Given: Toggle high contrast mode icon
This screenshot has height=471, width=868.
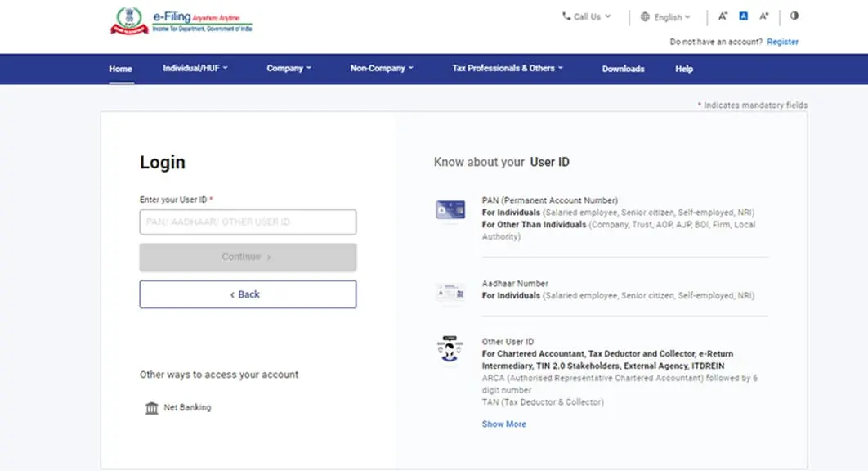Looking at the screenshot, I should tap(794, 16).
